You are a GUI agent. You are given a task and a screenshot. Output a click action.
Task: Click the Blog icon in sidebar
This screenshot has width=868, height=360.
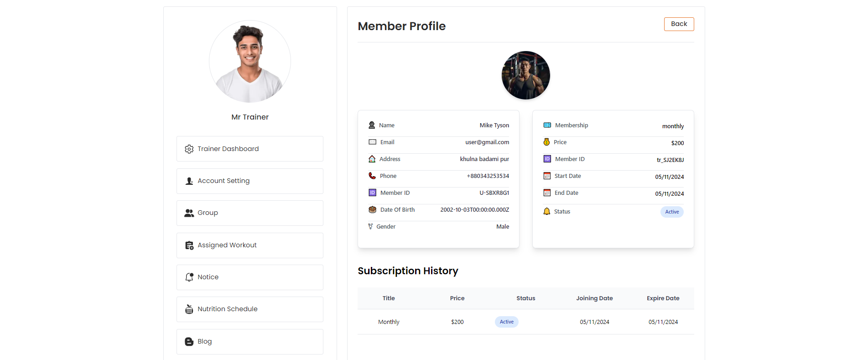tap(189, 342)
